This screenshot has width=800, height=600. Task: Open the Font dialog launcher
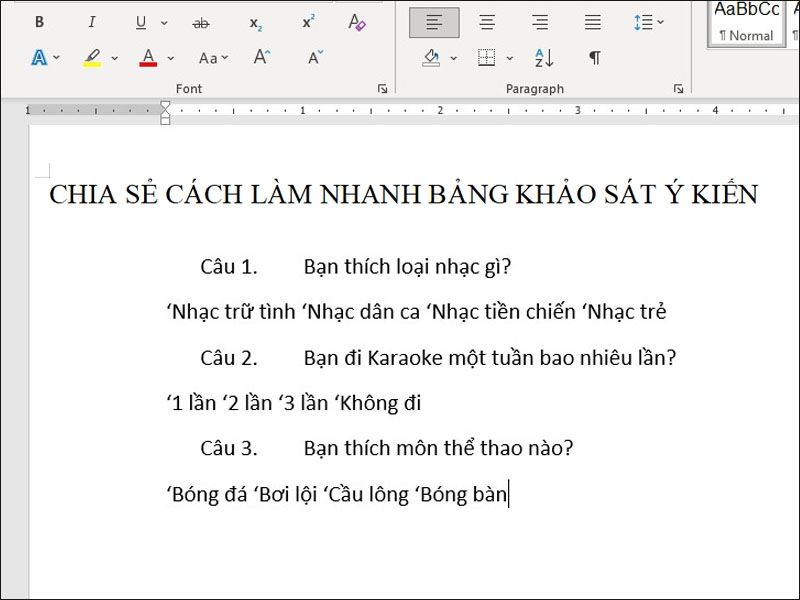382,89
